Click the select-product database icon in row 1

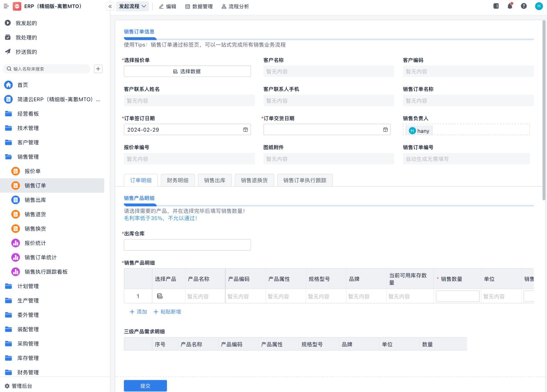point(160,296)
